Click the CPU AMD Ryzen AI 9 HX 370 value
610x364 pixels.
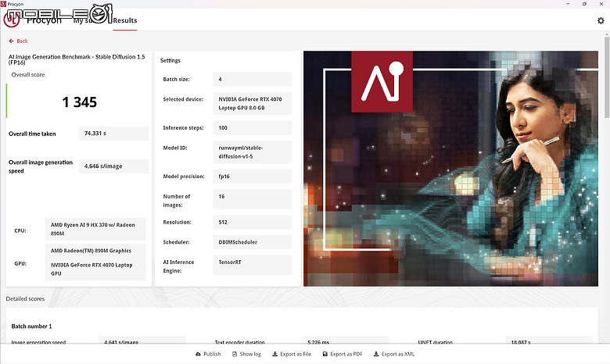point(95,229)
